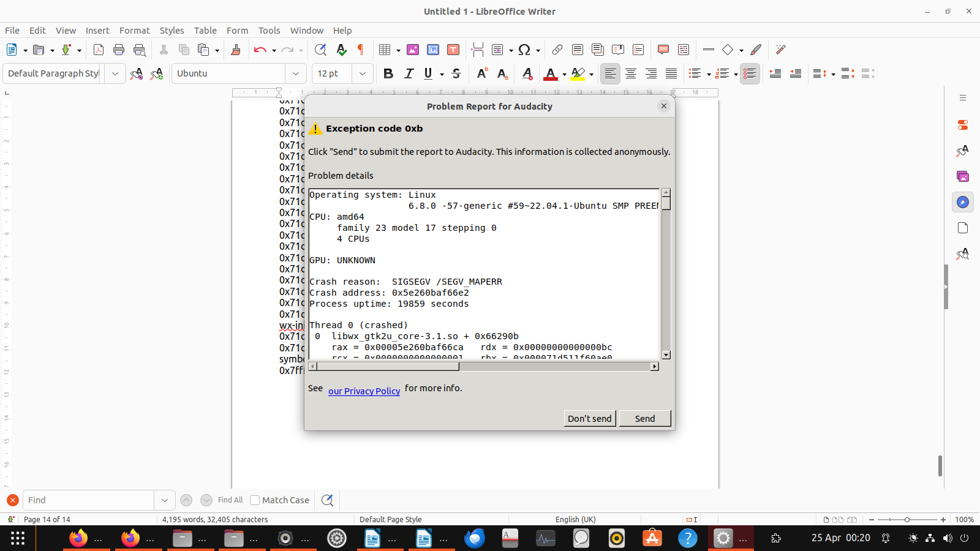Expand the Paragraph Style dropdown
Screen dimensions: 980x551
(x=115, y=73)
